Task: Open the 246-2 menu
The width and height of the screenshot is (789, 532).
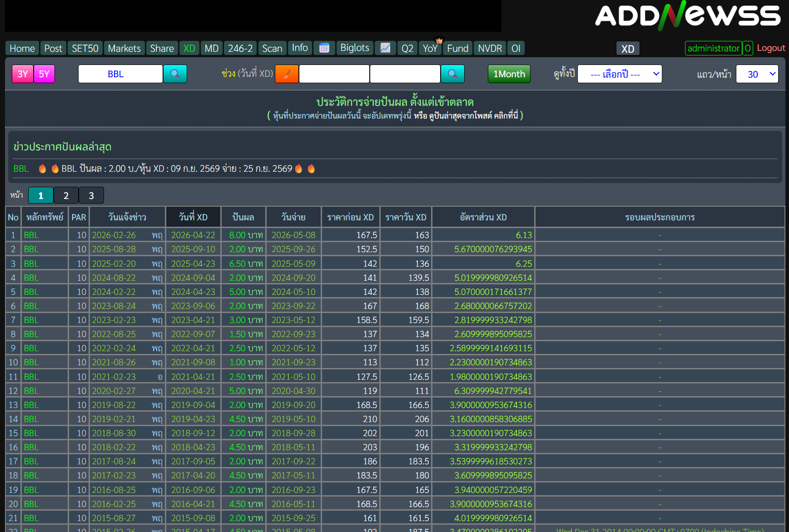Action: pos(240,48)
